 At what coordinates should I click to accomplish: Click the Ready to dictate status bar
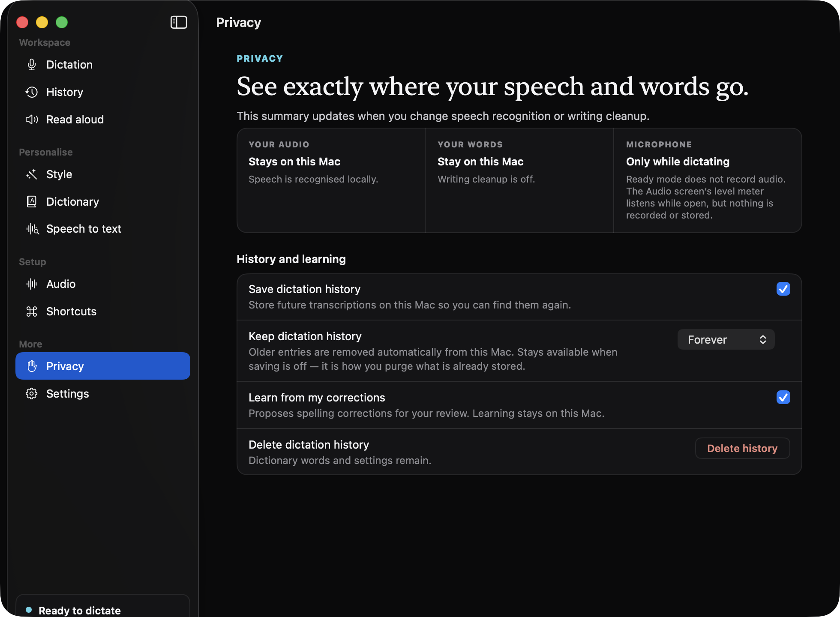[103, 606]
